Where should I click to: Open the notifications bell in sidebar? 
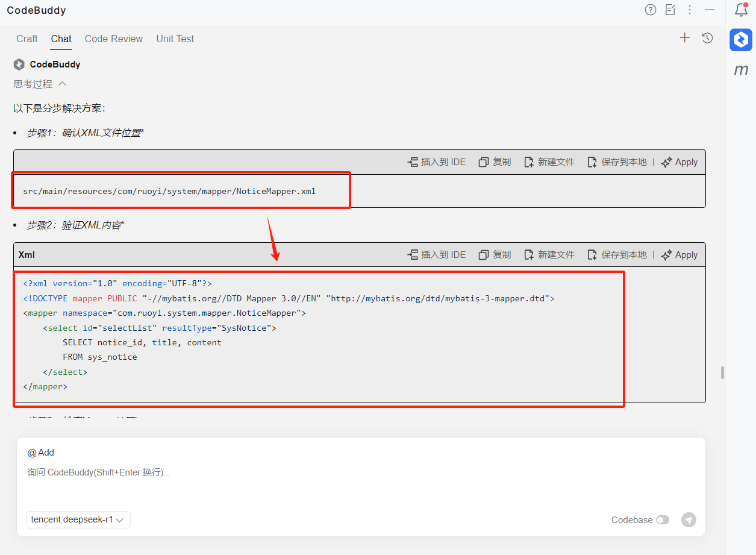742,10
